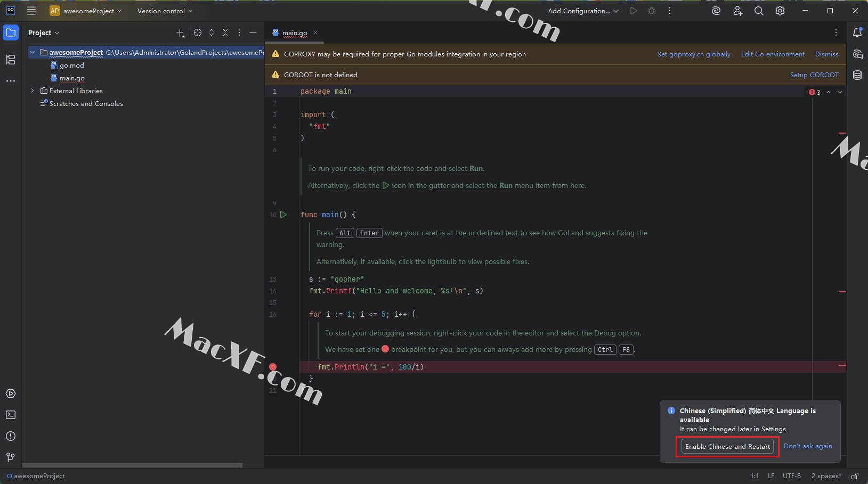The height and width of the screenshot is (484, 868).
Task: Collapse awesomeProject tree node
Action: (33, 52)
